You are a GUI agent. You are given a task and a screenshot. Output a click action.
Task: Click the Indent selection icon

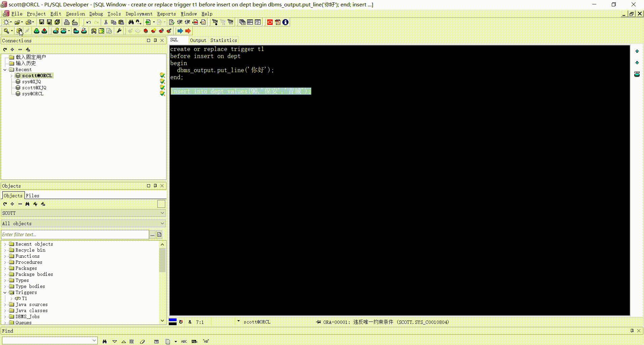pyautogui.click(x=180, y=22)
